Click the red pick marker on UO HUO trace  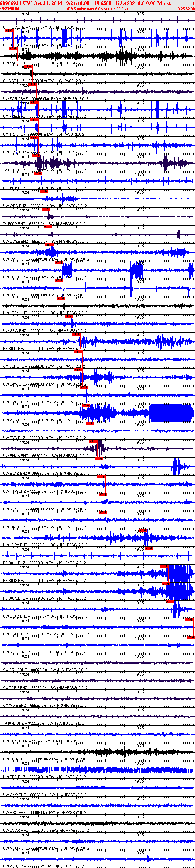tap(9, 31)
